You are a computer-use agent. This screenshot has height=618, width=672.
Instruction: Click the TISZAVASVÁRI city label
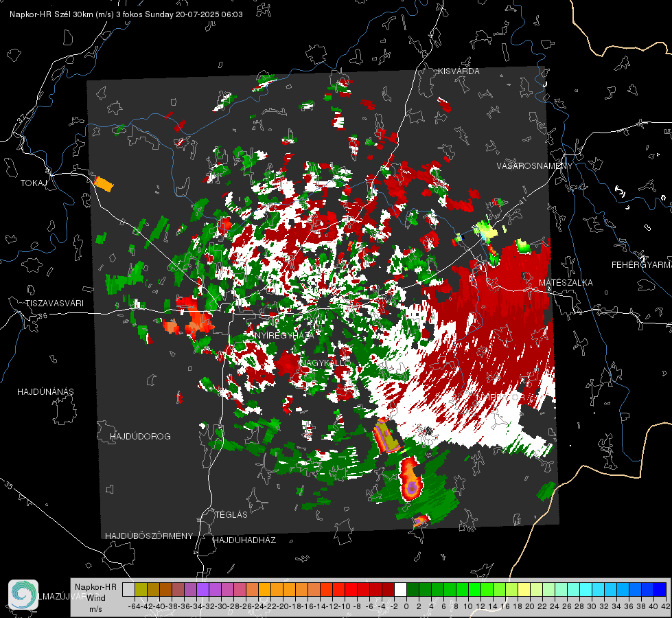click(x=55, y=304)
